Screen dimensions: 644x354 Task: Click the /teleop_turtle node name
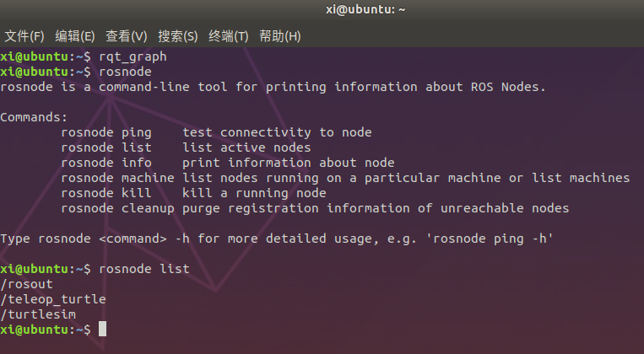[x=53, y=299]
